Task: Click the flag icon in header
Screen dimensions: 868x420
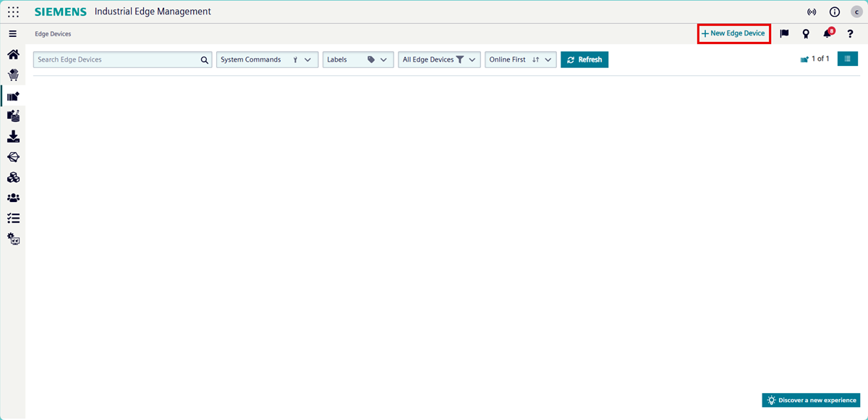Action: 784,34
